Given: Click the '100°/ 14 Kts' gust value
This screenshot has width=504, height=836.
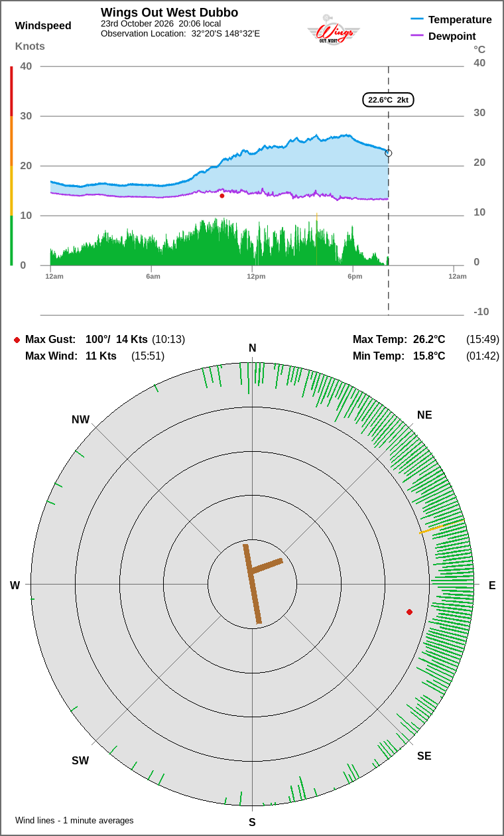Looking at the screenshot, I should pos(117,340).
